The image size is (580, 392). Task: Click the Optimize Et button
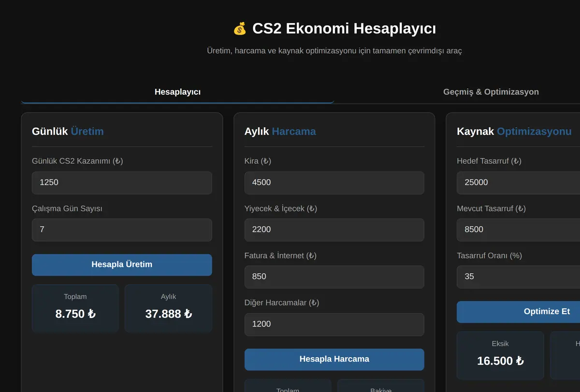[x=518, y=312]
